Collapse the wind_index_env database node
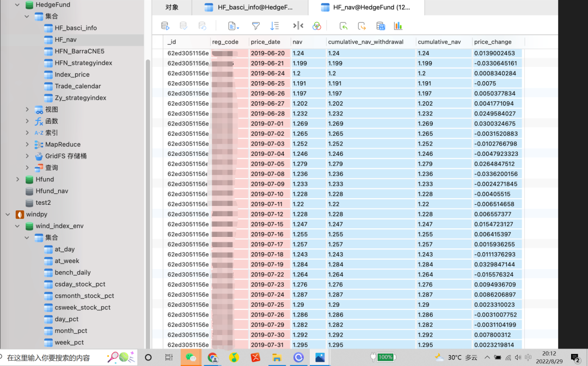Viewport: 588px width, 366px height. [x=17, y=226]
